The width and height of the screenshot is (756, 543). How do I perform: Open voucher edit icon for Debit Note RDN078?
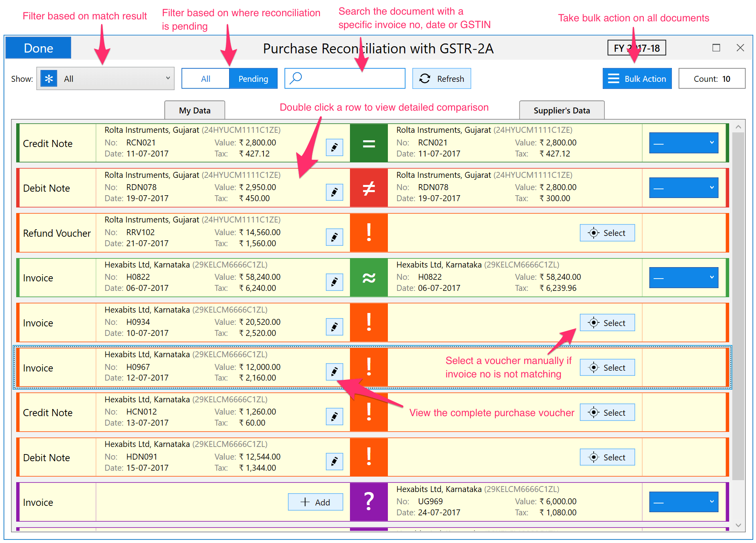point(334,192)
